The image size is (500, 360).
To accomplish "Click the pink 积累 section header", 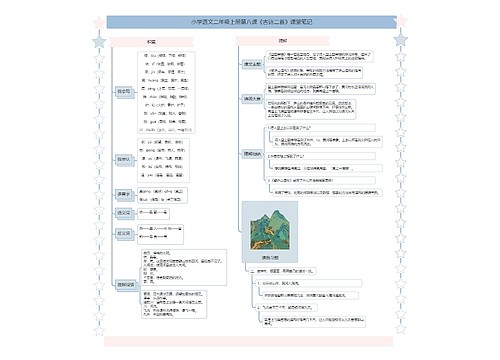I will pos(151,42).
